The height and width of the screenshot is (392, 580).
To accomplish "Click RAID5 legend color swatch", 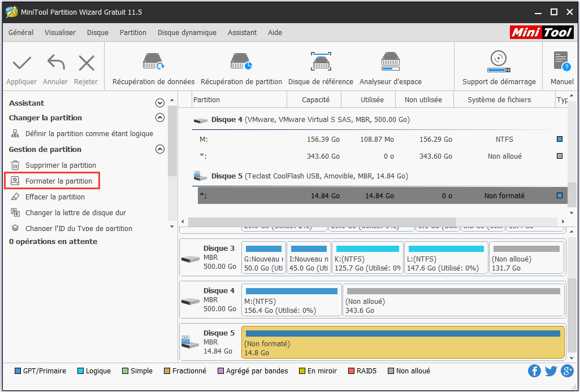I will tap(351, 371).
